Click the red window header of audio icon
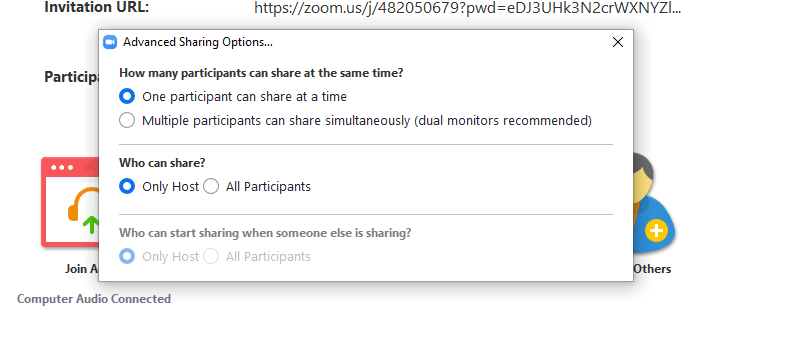Image resolution: width=795 pixels, height=361 pixels. [70, 167]
